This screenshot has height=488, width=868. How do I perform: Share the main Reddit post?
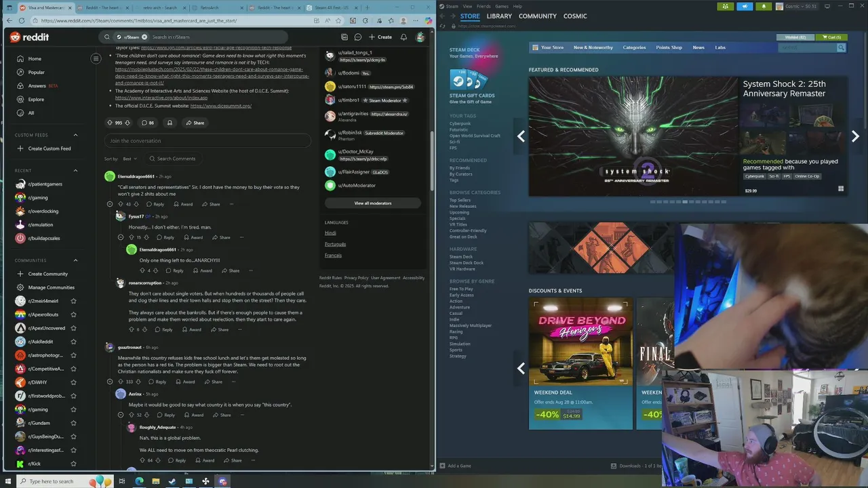(x=195, y=123)
